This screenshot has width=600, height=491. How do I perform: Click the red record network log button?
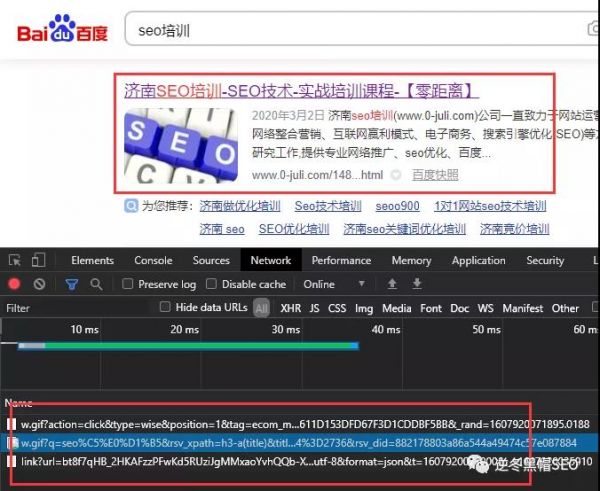[14, 284]
